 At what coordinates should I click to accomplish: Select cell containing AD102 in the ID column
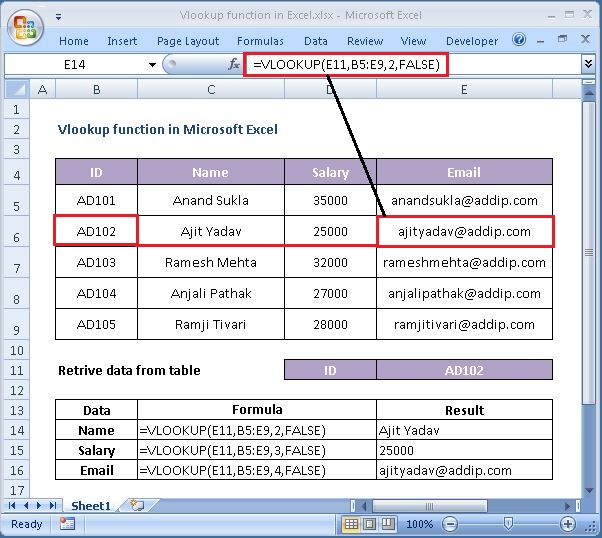[96, 231]
